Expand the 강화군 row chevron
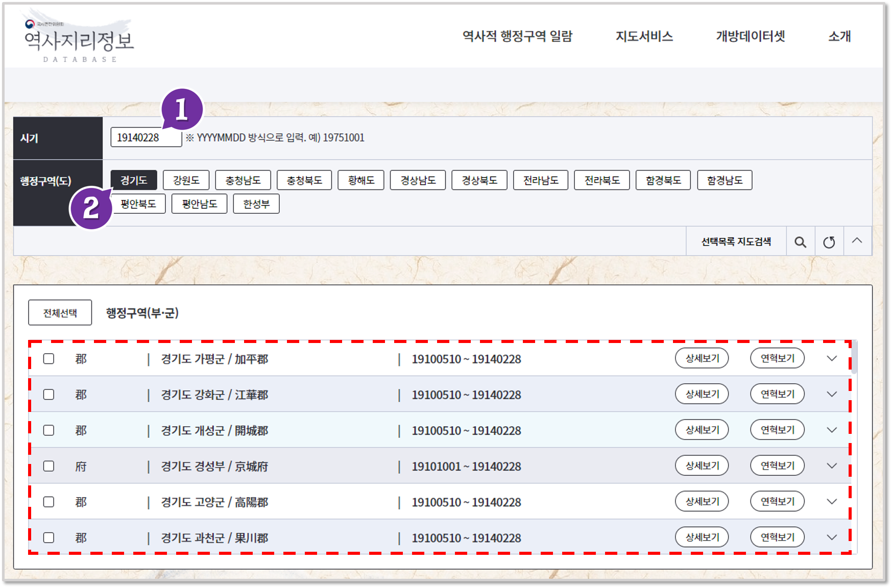892x588 pixels. 832,394
